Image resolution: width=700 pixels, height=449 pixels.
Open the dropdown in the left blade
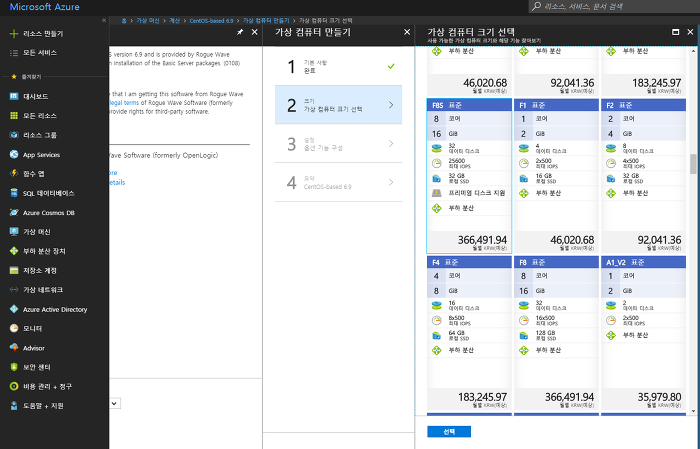pyautogui.click(x=115, y=403)
